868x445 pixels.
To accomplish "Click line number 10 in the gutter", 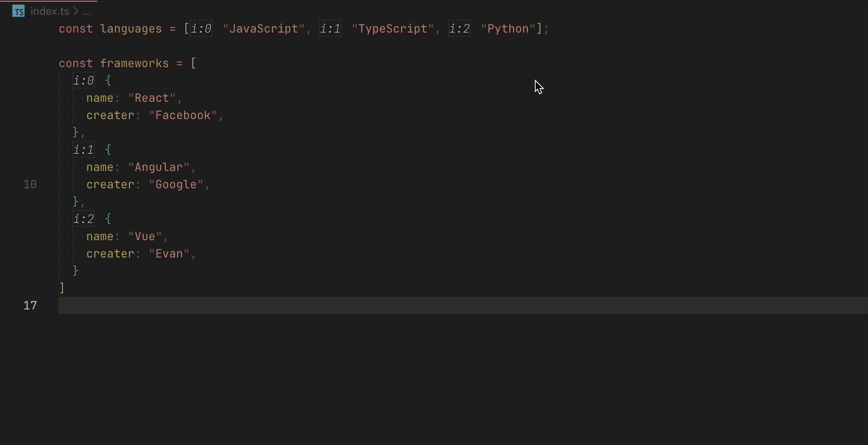I will pyautogui.click(x=30, y=184).
